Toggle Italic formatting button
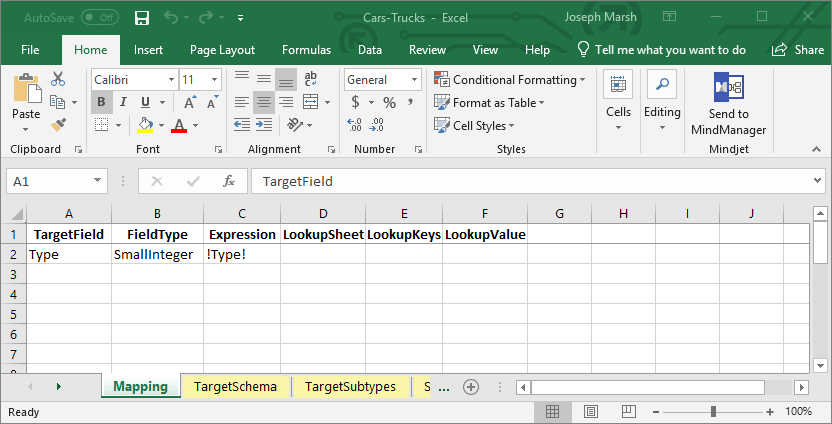Image resolution: width=832 pixels, height=424 pixels. tap(123, 102)
